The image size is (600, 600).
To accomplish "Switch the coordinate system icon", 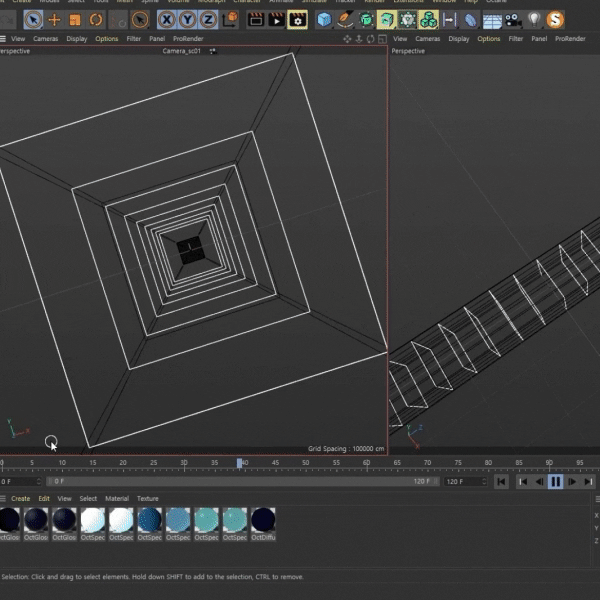I will tap(230, 20).
